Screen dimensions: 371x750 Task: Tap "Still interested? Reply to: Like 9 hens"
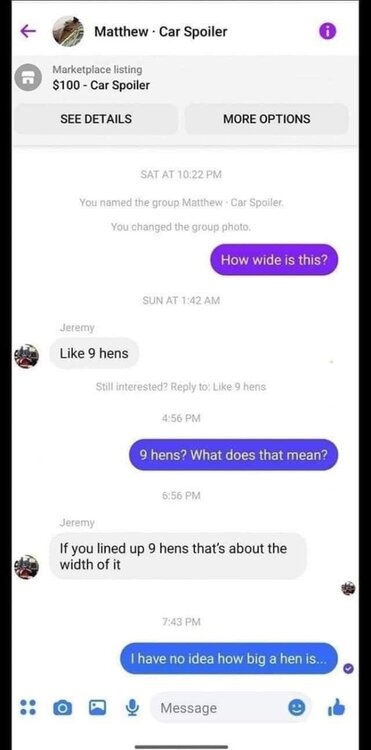pos(181,387)
